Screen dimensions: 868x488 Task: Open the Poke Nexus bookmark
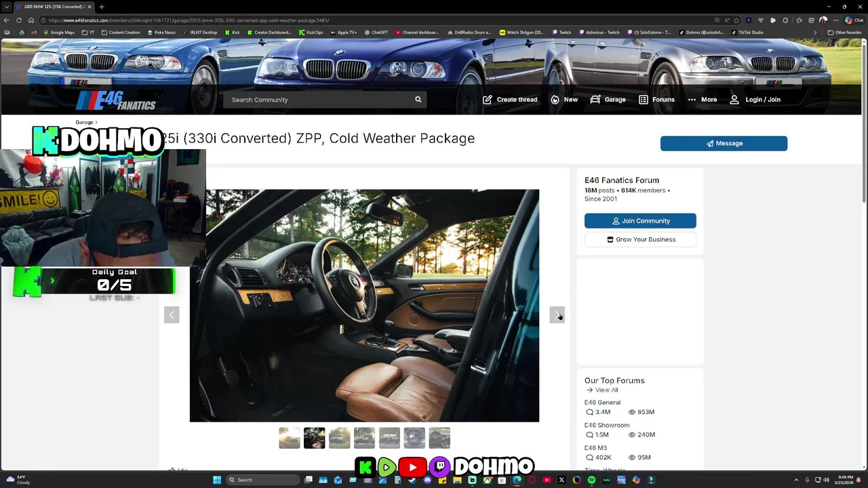point(162,33)
